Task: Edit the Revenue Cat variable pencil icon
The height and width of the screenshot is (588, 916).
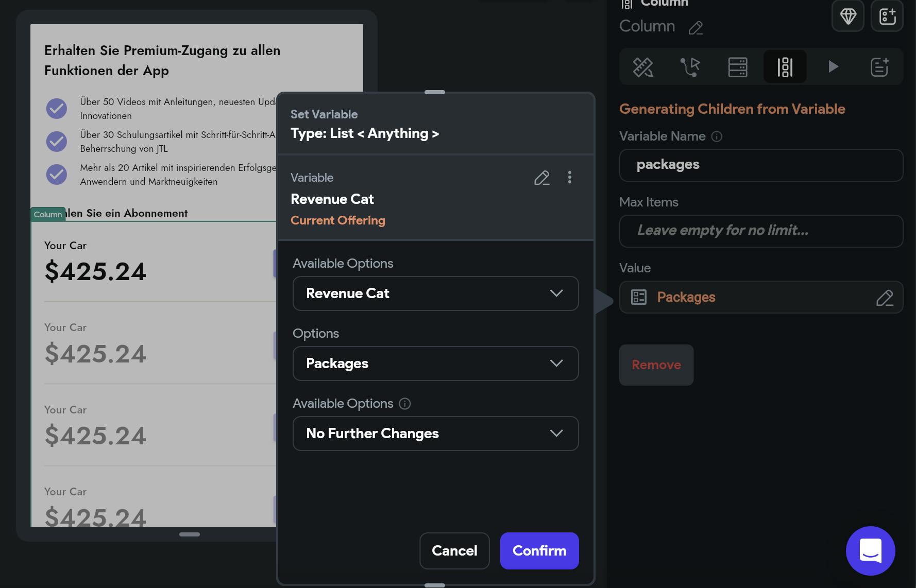Action: (x=541, y=178)
